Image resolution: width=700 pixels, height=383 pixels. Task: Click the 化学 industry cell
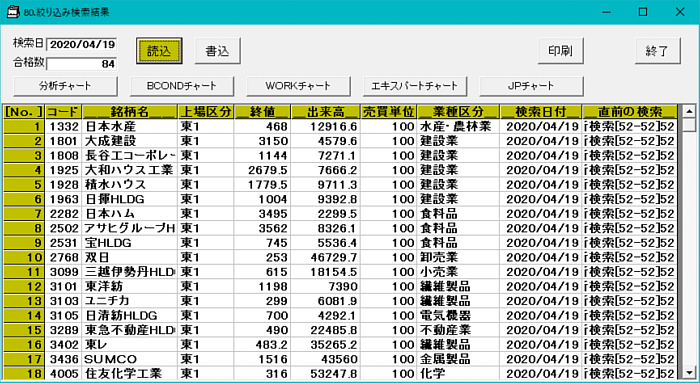tap(458, 374)
